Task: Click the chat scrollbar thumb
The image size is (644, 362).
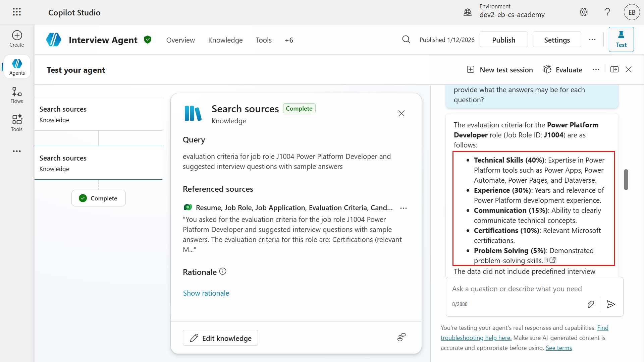Action: [626, 180]
